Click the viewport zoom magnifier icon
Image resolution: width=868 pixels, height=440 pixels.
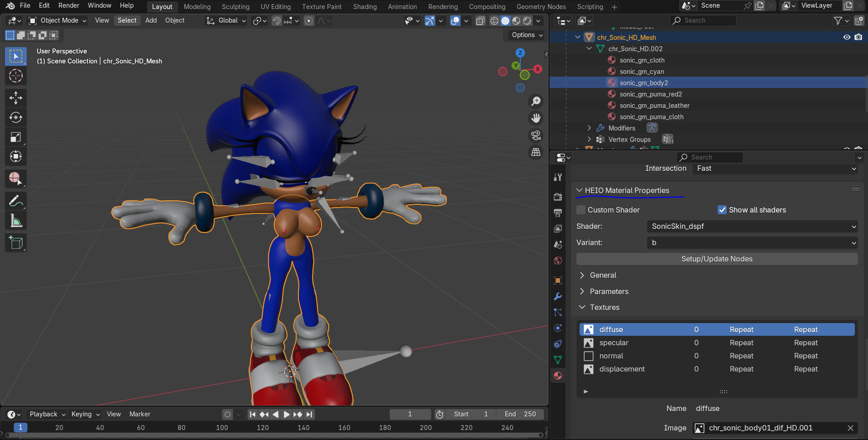[x=536, y=101]
